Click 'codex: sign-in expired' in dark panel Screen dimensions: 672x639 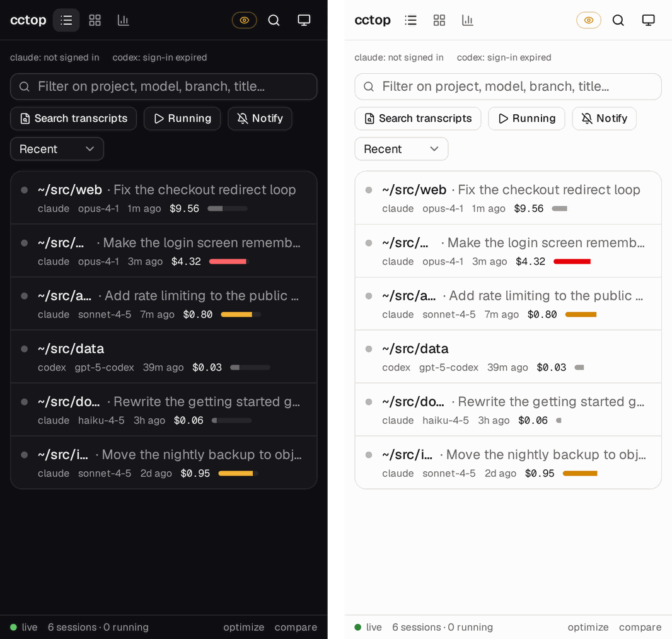[x=159, y=57]
